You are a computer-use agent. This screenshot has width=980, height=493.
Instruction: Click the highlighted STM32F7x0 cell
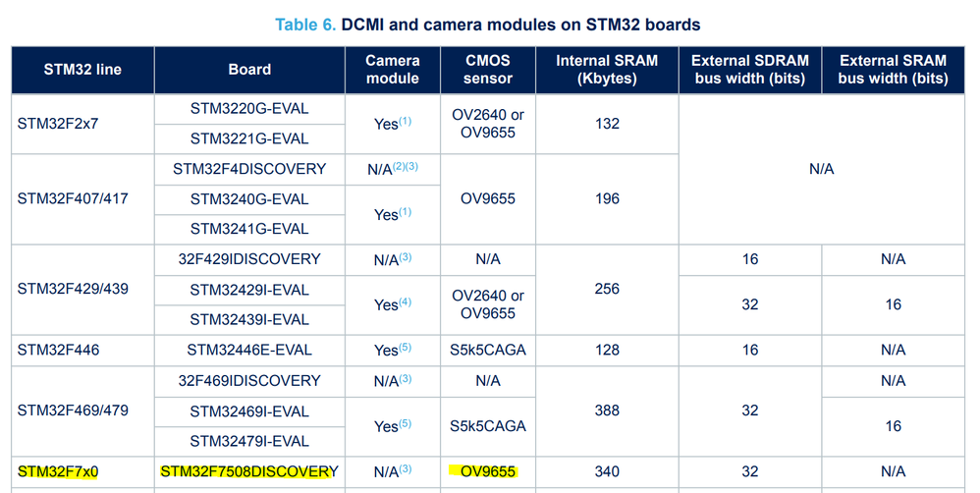pyautogui.click(x=58, y=472)
